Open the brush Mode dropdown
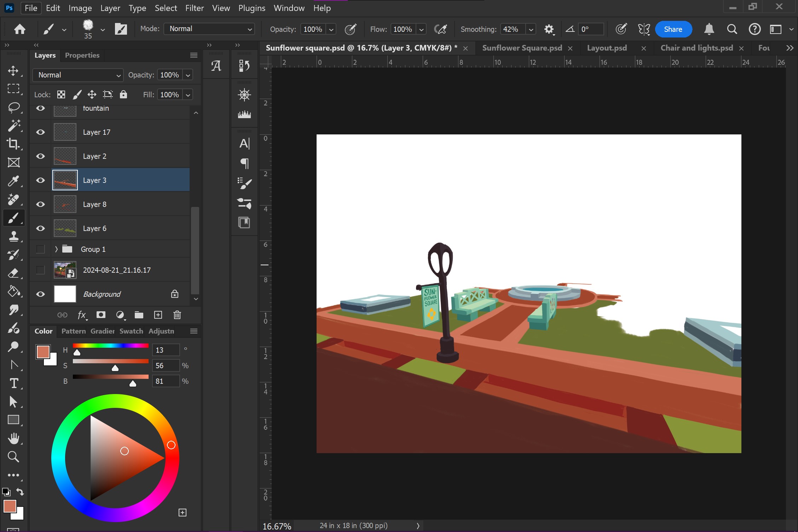This screenshot has width=798, height=532. click(x=209, y=29)
